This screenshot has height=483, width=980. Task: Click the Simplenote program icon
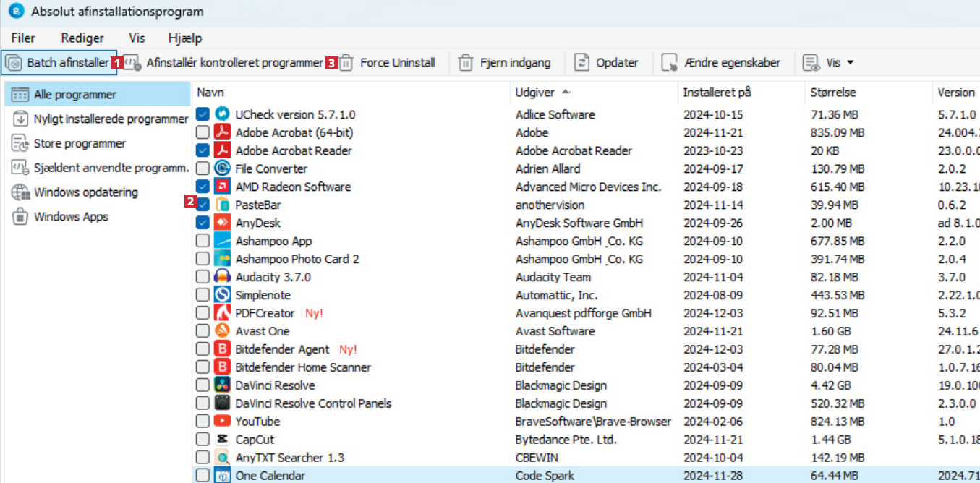coord(223,295)
